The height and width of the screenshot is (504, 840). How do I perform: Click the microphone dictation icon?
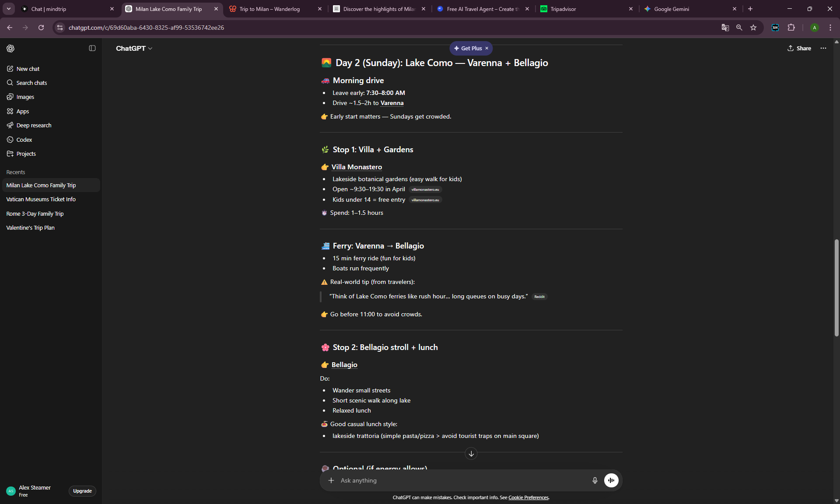(595, 480)
